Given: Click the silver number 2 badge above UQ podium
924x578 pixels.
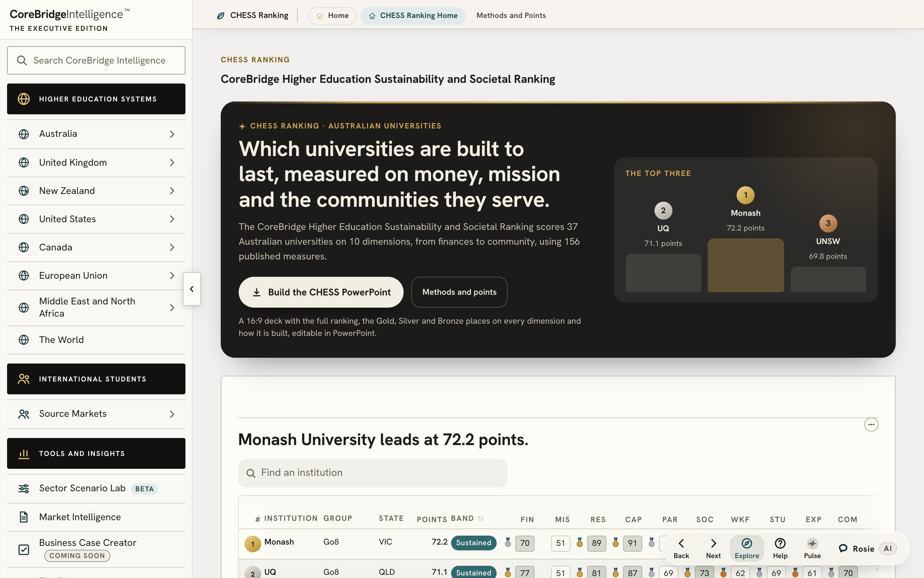Looking at the screenshot, I should pos(663,210).
